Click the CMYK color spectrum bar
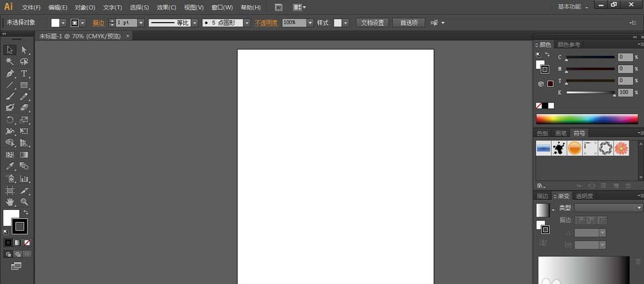This screenshot has width=644, height=284. tap(587, 119)
